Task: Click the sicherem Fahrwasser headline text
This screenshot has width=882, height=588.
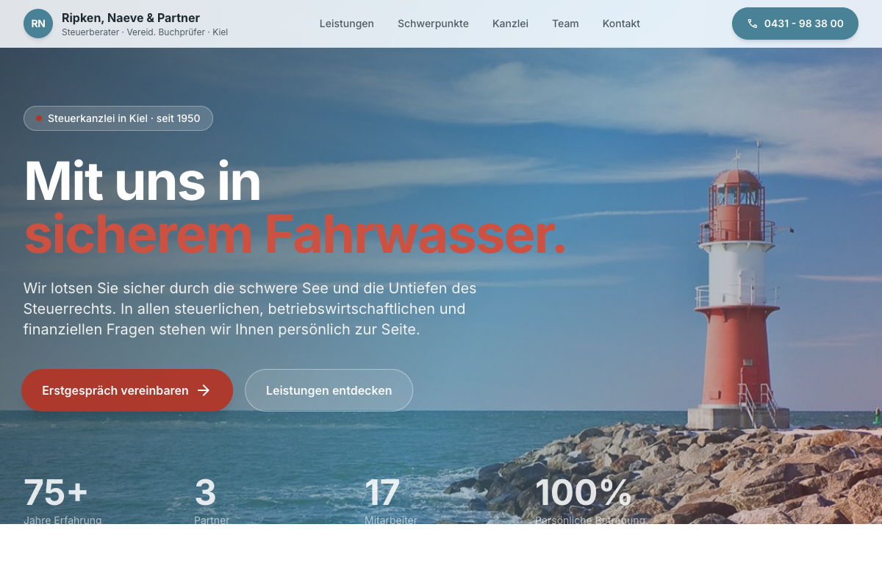Action: (x=294, y=235)
